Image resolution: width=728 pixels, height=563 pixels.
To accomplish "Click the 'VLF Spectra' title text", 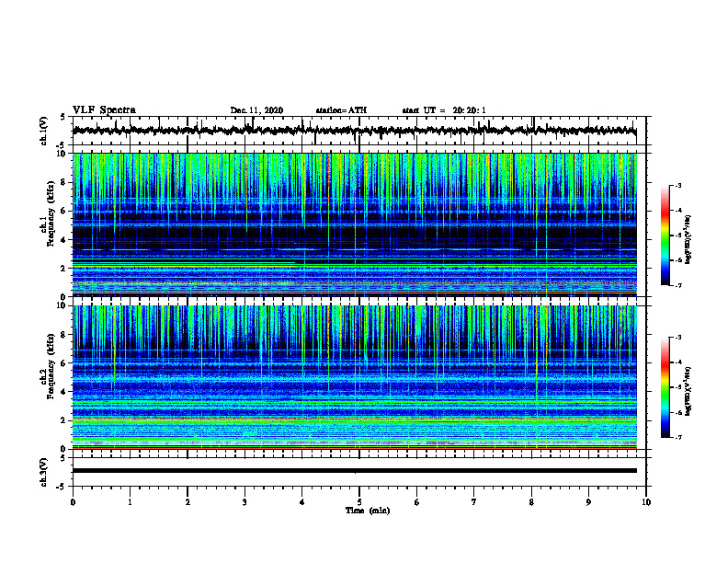I will 104,110.
